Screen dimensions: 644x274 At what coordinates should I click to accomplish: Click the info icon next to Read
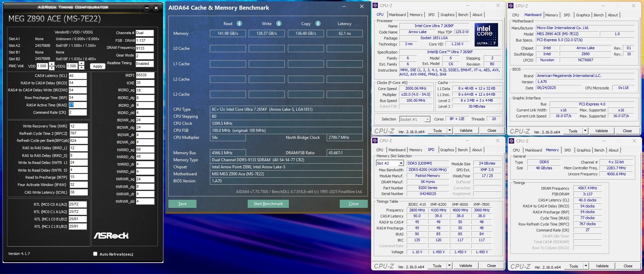pyautogui.click(x=239, y=23)
